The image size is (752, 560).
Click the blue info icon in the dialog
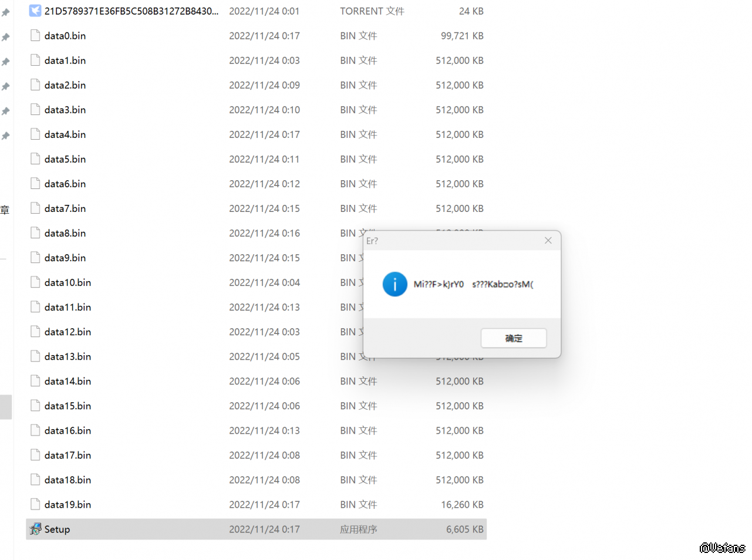tap(395, 284)
